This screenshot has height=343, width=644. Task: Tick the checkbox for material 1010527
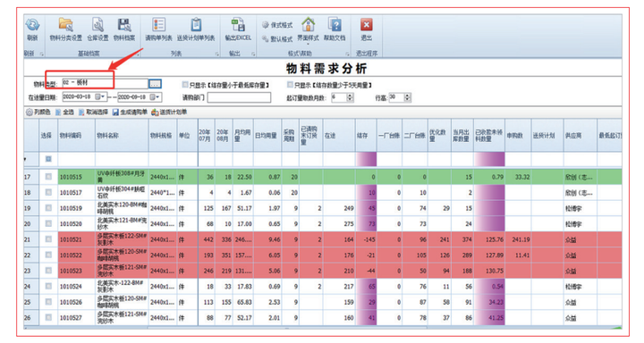pyautogui.click(x=48, y=318)
